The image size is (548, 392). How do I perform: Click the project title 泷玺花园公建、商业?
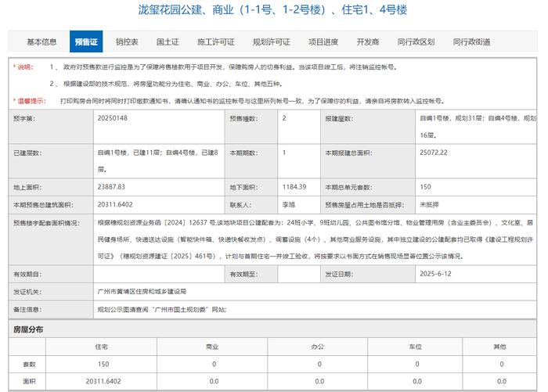tap(272, 9)
